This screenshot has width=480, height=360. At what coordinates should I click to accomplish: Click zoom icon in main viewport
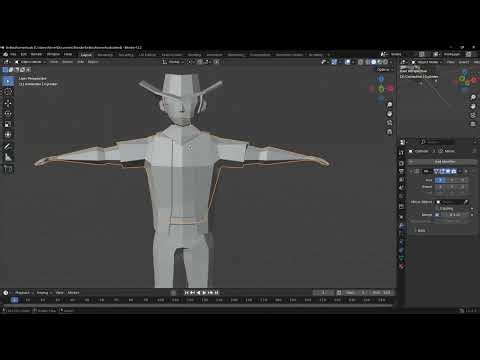389,105
